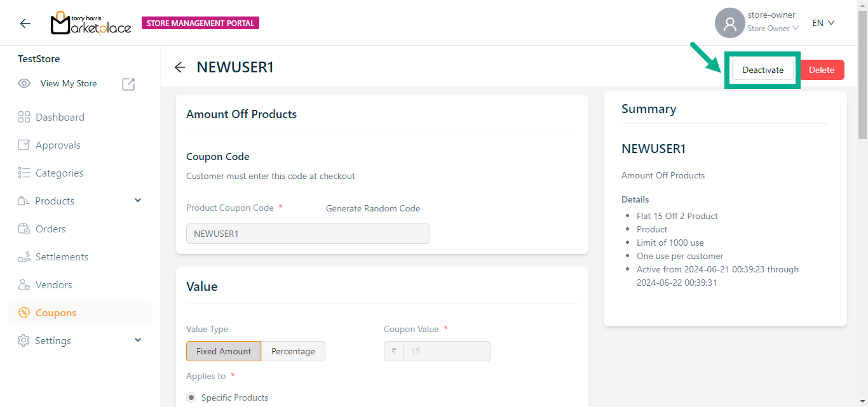Image resolution: width=868 pixels, height=407 pixels.
Task: Click the Dashboard grid icon in sidebar
Action: pos(24,117)
